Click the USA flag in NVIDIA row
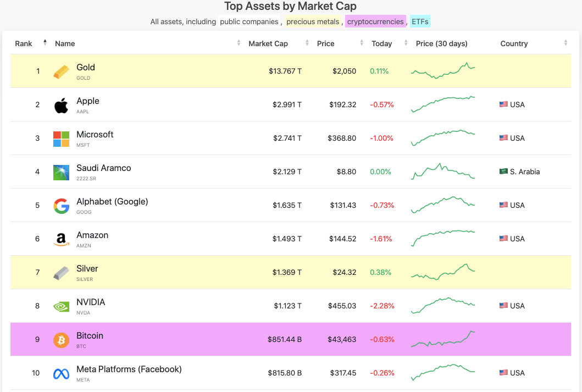The width and height of the screenshot is (582, 392). pyautogui.click(x=503, y=306)
